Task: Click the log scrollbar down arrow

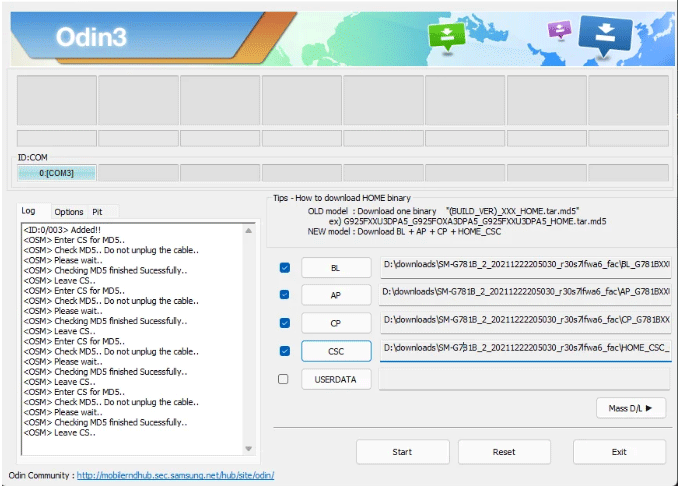Action: [x=249, y=448]
